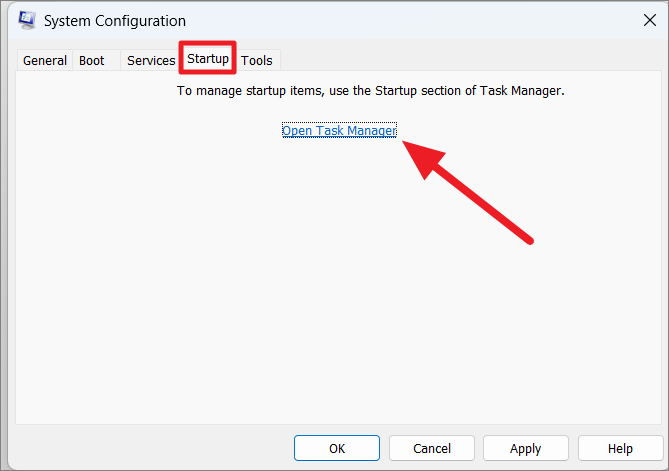Screen dimensions: 669x471
Task: Open the Boot tab
Action: pos(91,61)
